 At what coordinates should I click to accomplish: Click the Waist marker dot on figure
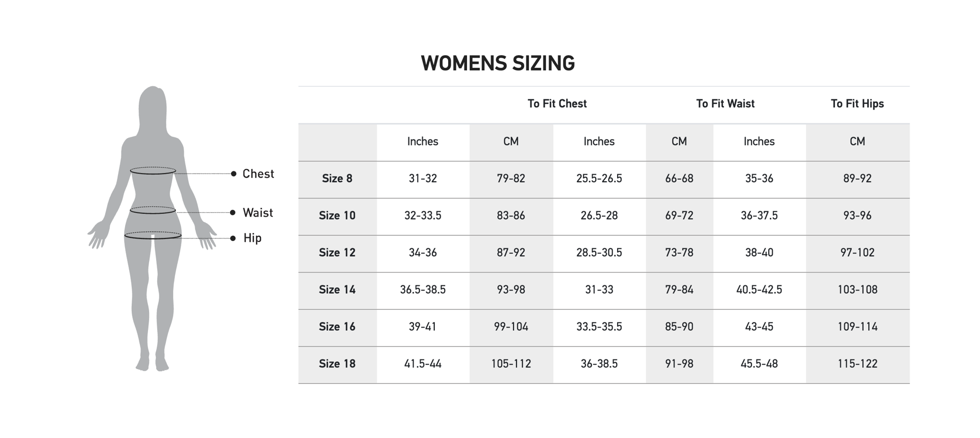[233, 212]
